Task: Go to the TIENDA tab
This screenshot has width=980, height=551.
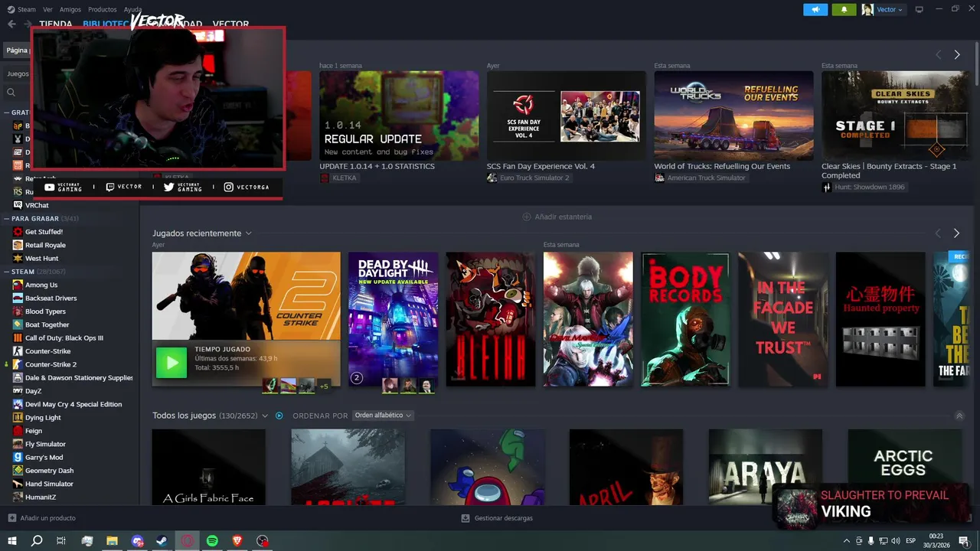Action: pyautogui.click(x=56, y=24)
